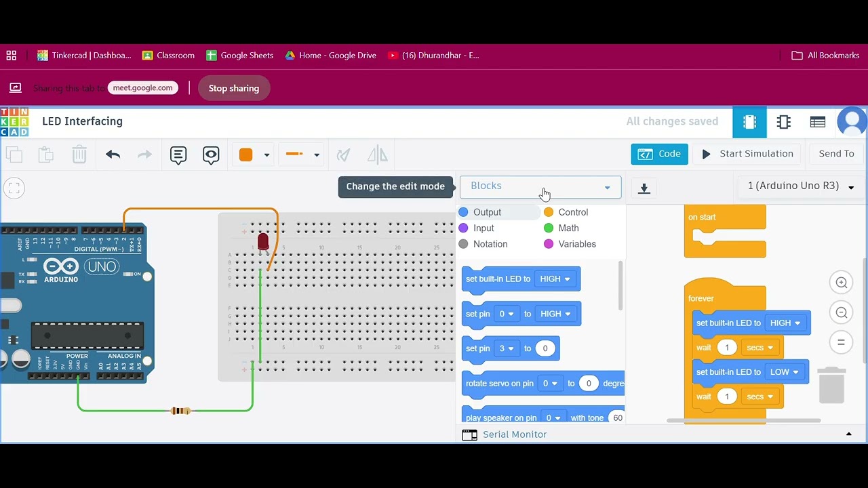The height and width of the screenshot is (488, 868).
Task: Click the Rotate icon in the toolbar
Action: click(344, 155)
